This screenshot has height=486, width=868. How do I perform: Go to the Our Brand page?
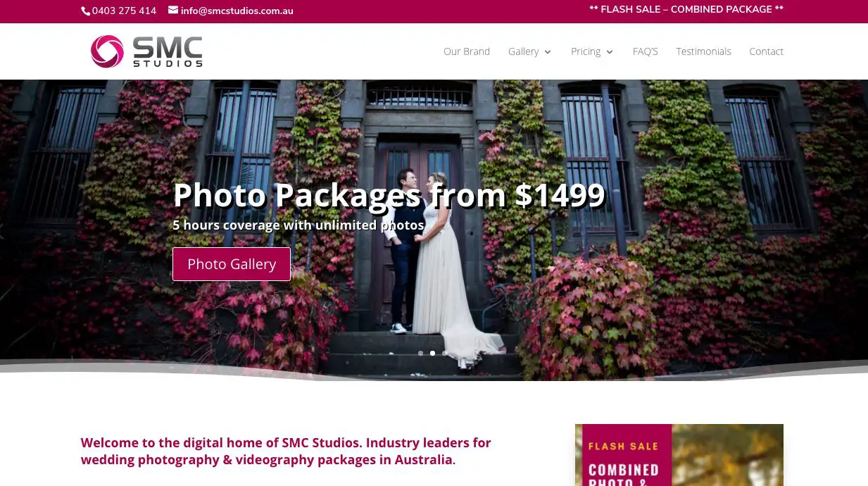click(x=467, y=51)
